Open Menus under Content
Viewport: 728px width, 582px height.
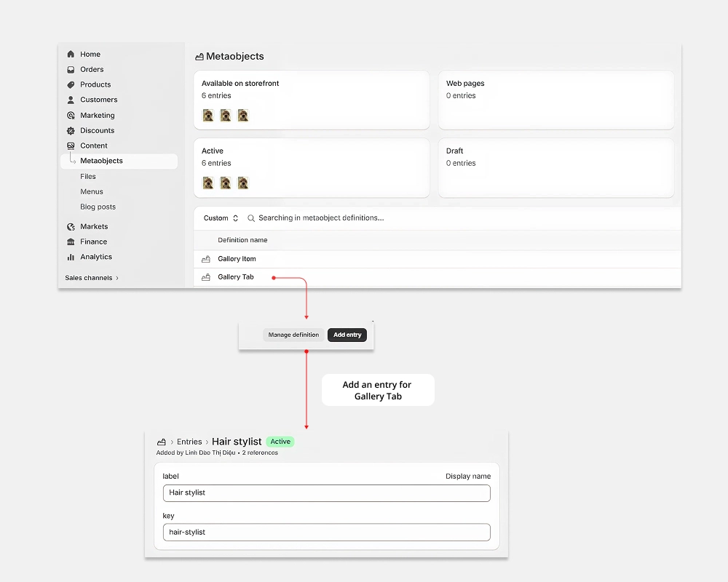pyautogui.click(x=92, y=191)
